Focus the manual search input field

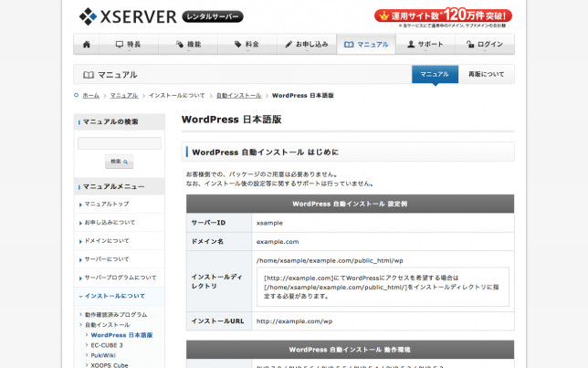[120, 143]
